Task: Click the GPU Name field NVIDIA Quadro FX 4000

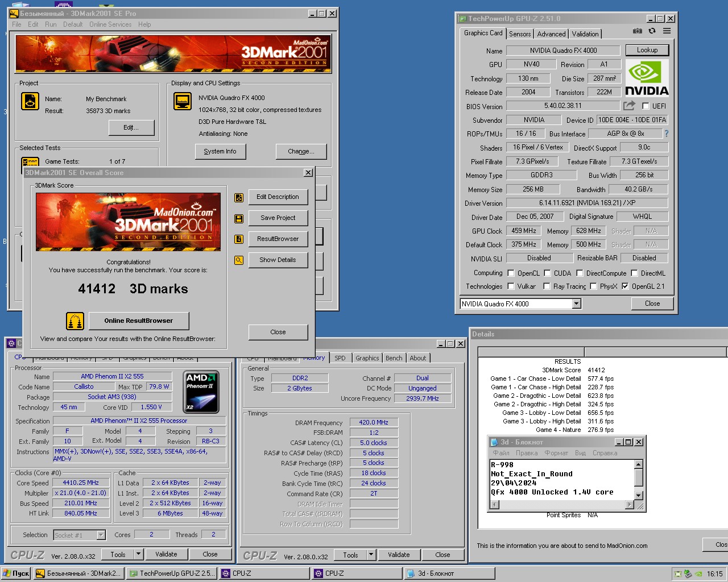Action: point(563,51)
